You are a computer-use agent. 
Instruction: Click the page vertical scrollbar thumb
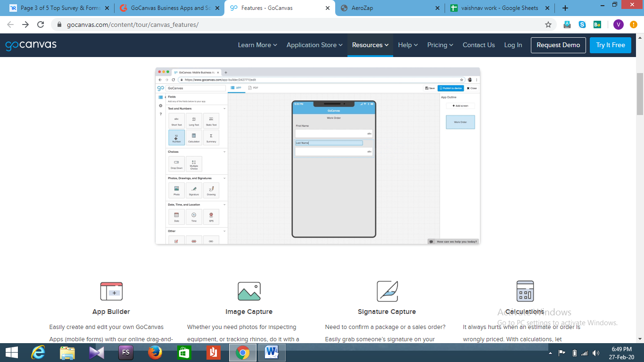pyautogui.click(x=640, y=94)
